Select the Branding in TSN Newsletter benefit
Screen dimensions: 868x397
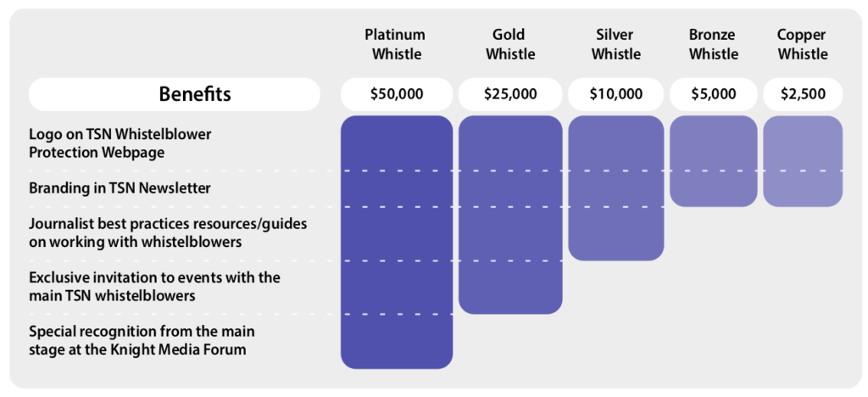click(x=120, y=188)
